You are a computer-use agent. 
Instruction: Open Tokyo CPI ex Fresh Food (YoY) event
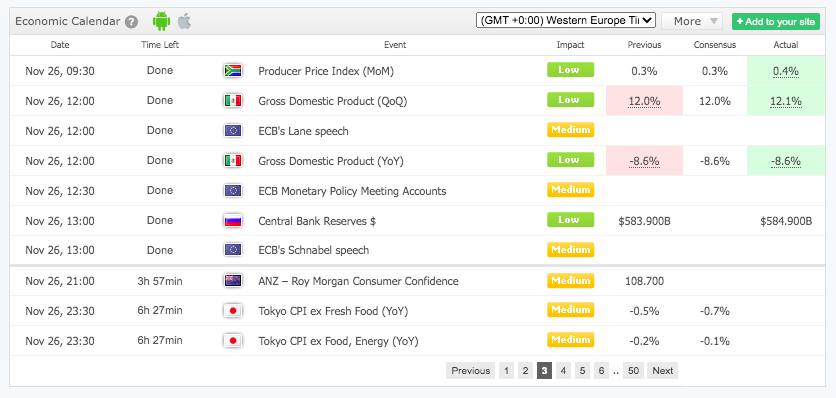[333, 311]
